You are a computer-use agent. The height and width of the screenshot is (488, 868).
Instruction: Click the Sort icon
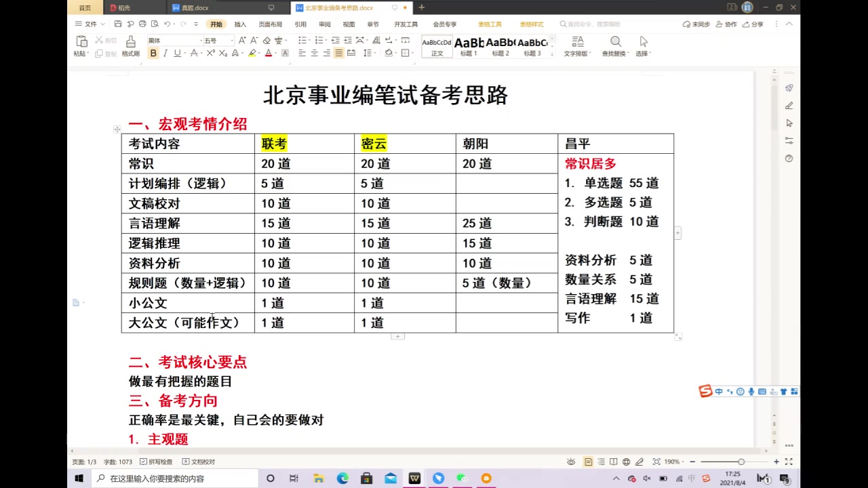(x=376, y=41)
